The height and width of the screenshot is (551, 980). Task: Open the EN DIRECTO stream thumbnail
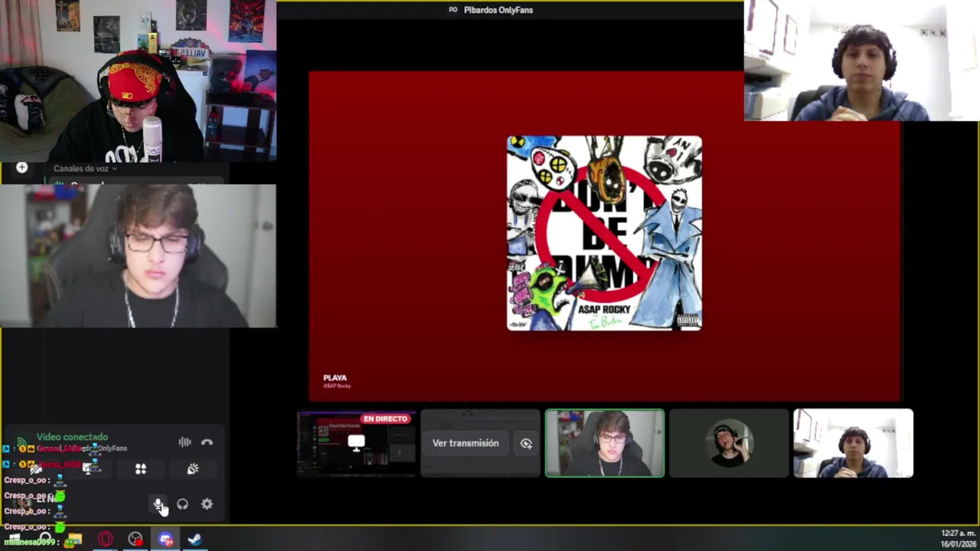(356, 443)
